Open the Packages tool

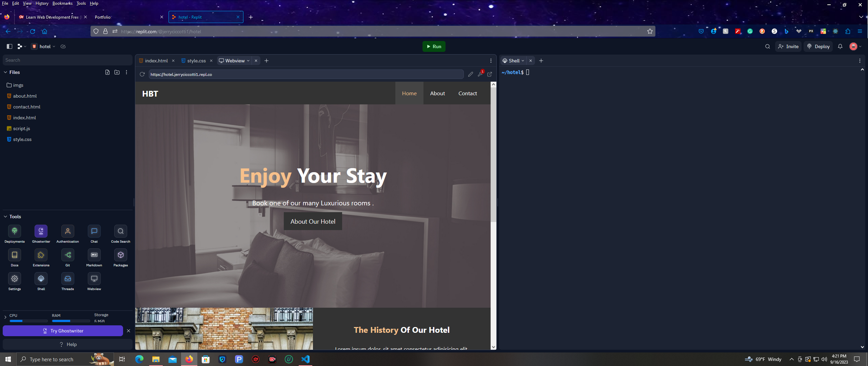120,255
